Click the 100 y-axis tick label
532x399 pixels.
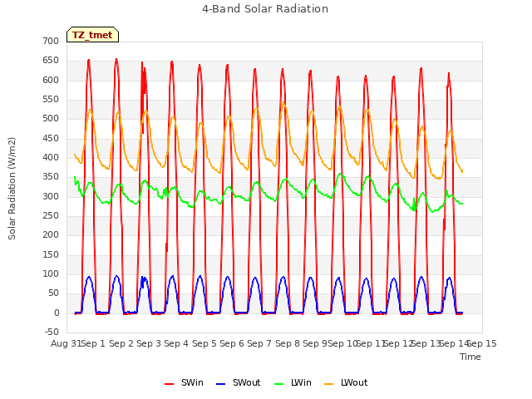pos(51,273)
